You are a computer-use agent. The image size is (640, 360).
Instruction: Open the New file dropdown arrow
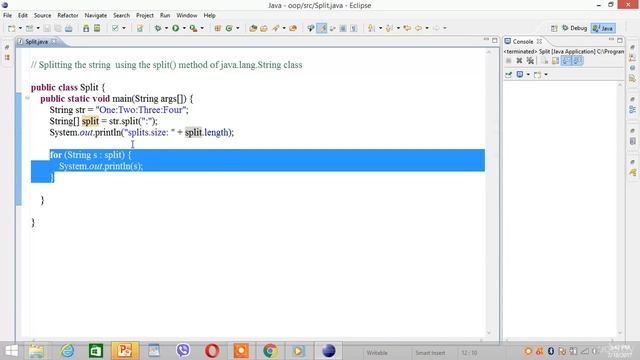pos(20,28)
